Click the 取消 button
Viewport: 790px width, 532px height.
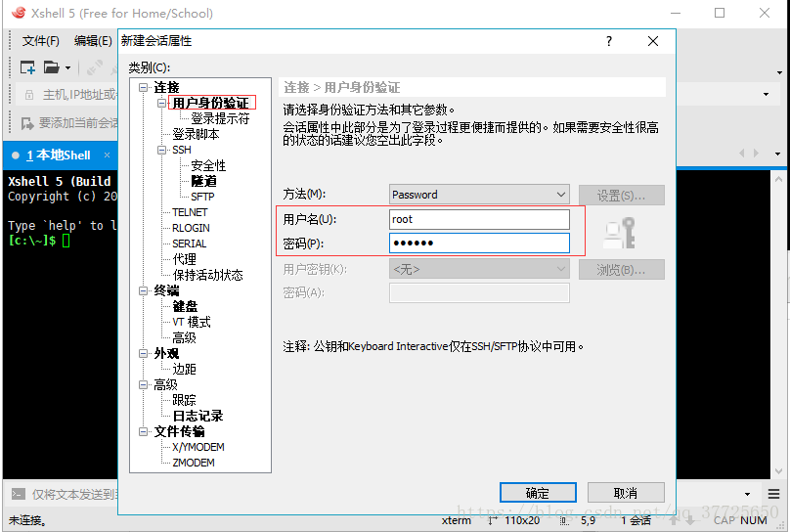pyautogui.click(x=626, y=493)
